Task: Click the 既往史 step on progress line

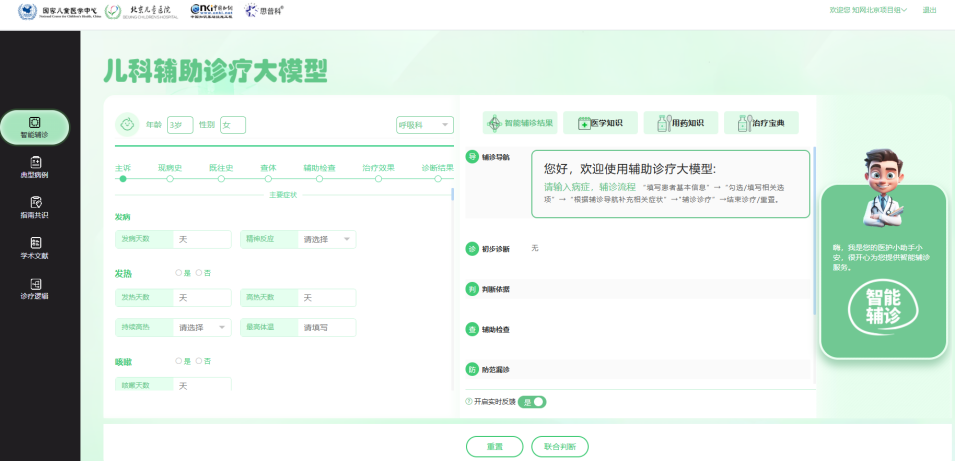Action: click(220, 178)
